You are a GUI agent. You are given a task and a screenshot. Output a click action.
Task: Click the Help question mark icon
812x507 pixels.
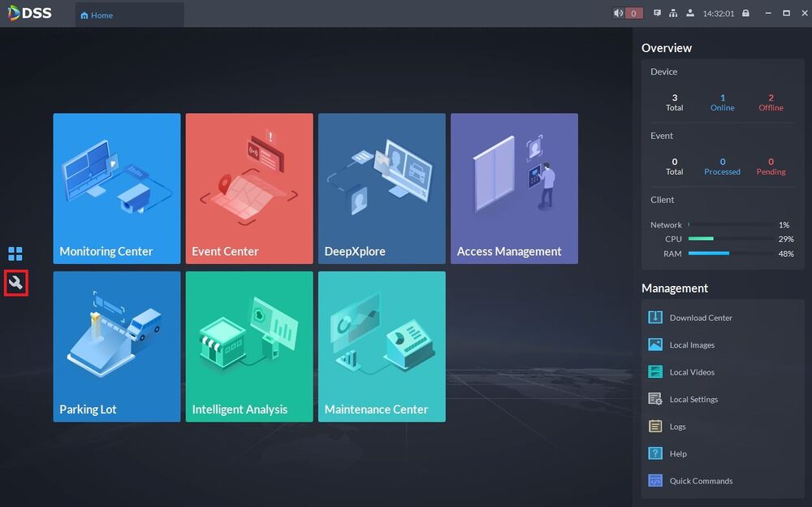655,453
